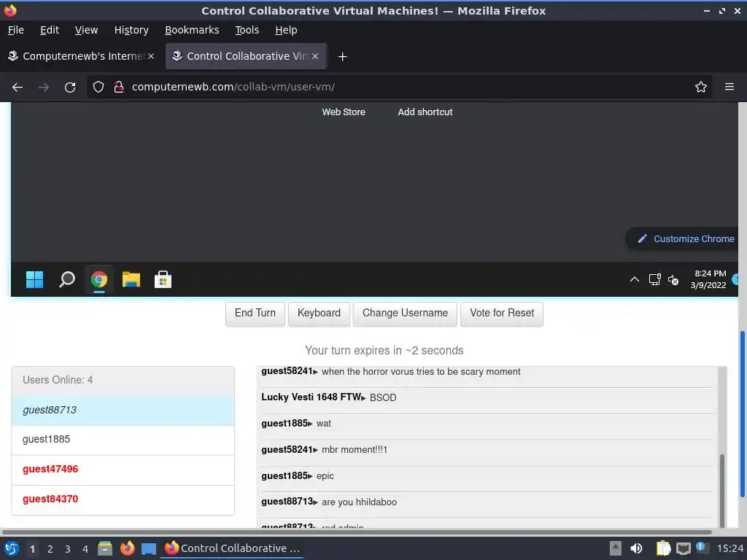Select user guest47496 in the users list
The height and width of the screenshot is (560, 747).
pos(123,470)
